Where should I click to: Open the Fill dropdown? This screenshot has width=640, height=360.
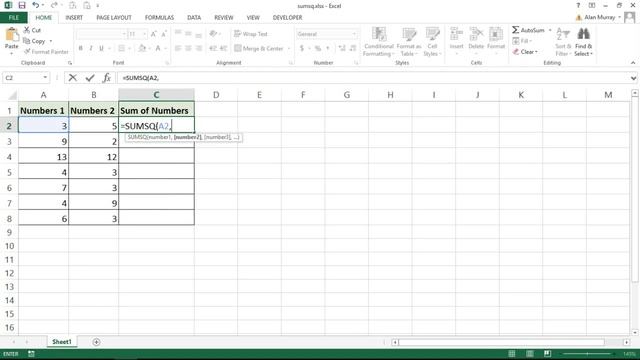pos(522,41)
